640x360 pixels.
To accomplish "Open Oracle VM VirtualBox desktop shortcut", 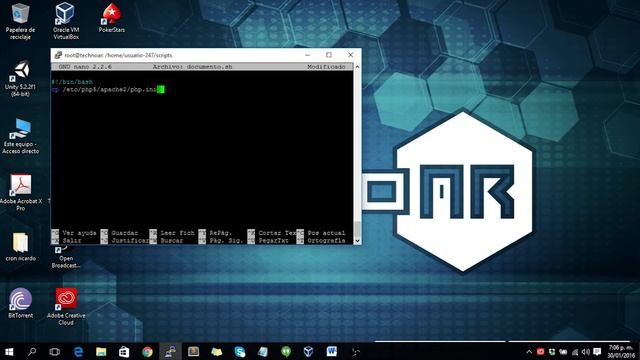I will click(x=65, y=21).
